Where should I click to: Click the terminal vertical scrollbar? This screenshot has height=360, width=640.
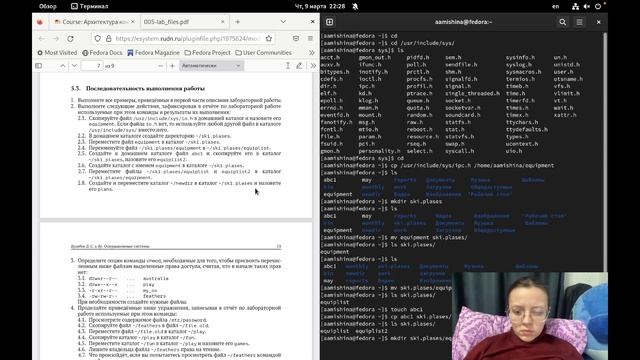[605, 151]
